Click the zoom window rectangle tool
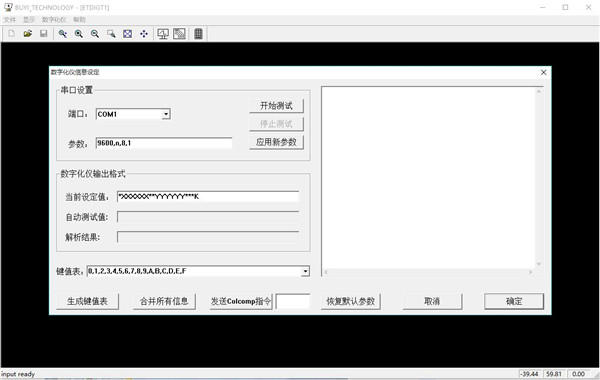The height and width of the screenshot is (380, 600). point(111,34)
